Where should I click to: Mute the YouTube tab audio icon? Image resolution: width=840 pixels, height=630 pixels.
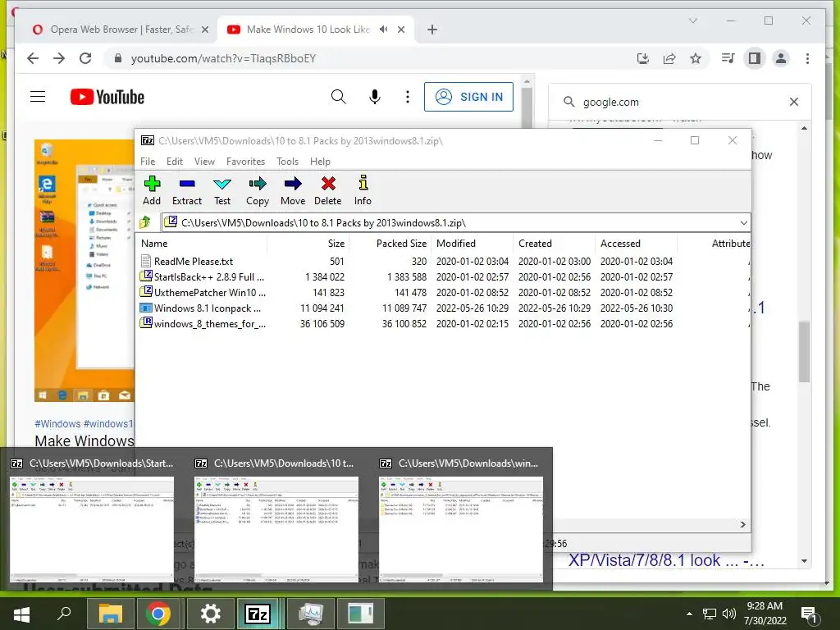click(x=383, y=30)
